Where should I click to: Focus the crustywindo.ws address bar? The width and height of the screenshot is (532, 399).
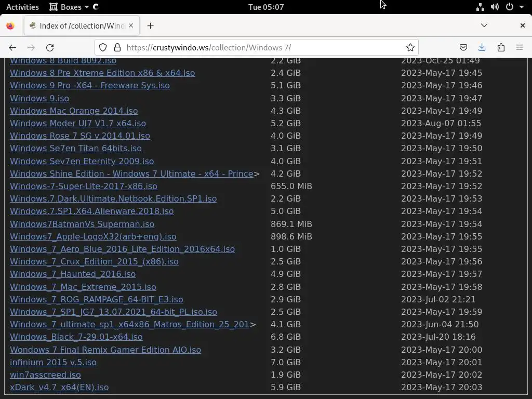(x=256, y=47)
